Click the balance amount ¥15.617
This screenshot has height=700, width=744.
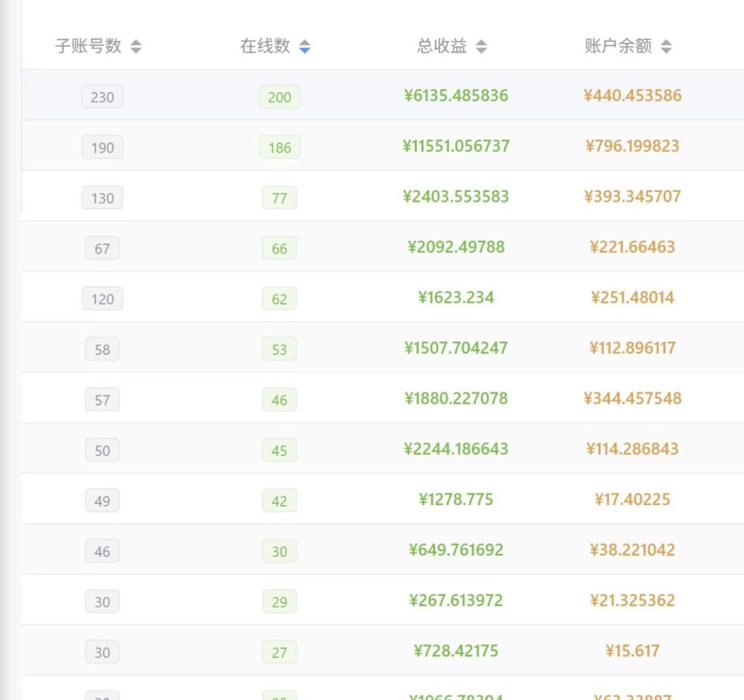633,651
